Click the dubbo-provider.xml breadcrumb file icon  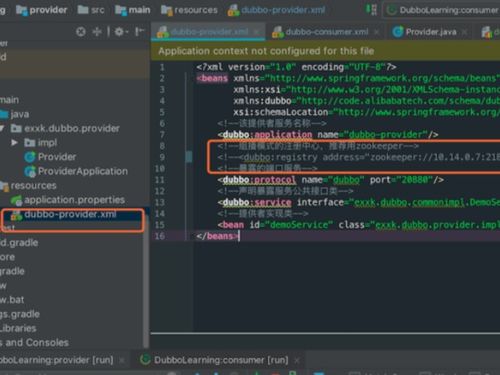pos(234,10)
